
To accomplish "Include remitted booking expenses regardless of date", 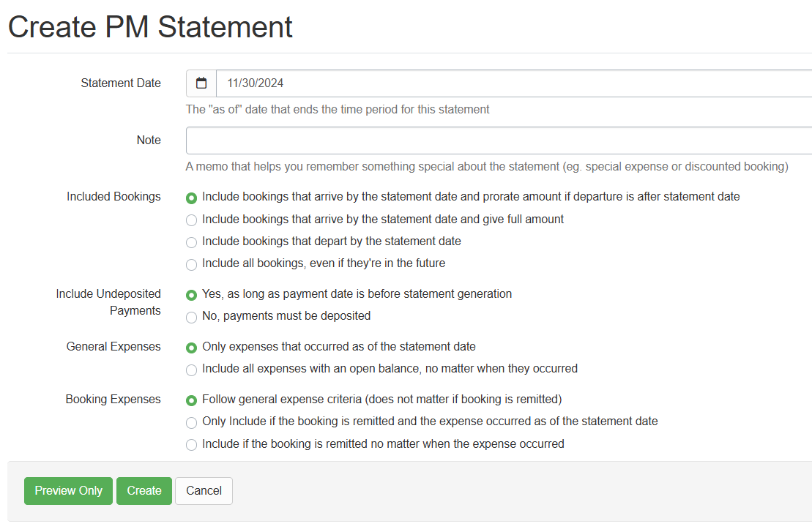I will 191,444.
